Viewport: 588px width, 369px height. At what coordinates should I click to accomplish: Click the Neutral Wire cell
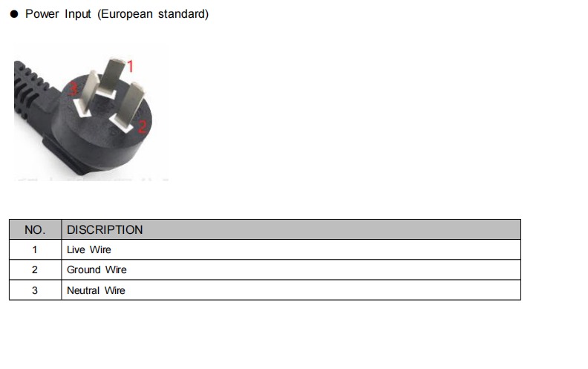click(291, 290)
